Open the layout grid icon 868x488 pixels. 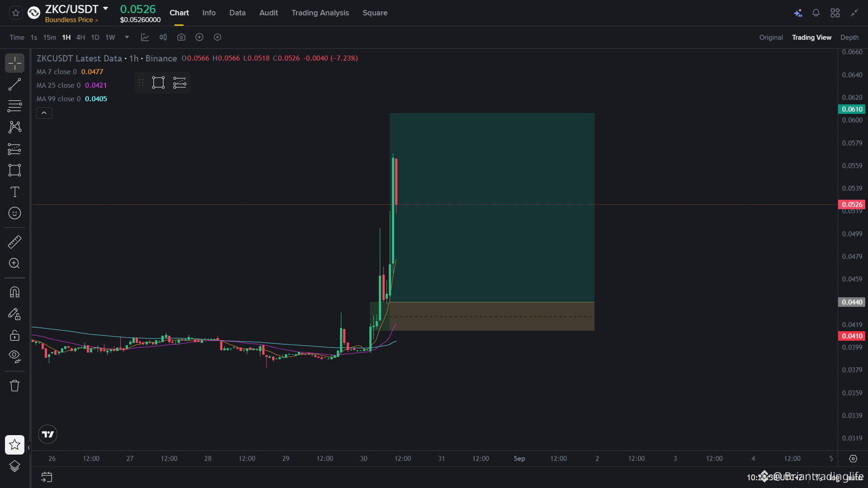835,13
